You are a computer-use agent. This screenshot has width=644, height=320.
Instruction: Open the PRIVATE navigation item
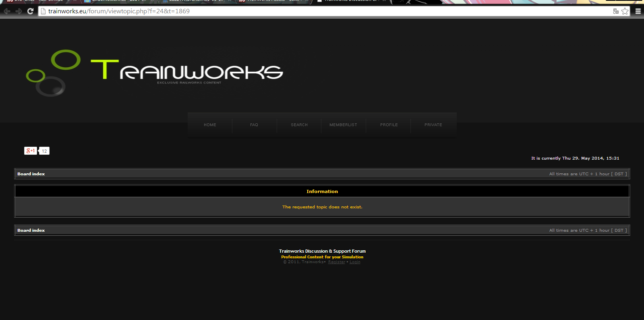tap(433, 125)
